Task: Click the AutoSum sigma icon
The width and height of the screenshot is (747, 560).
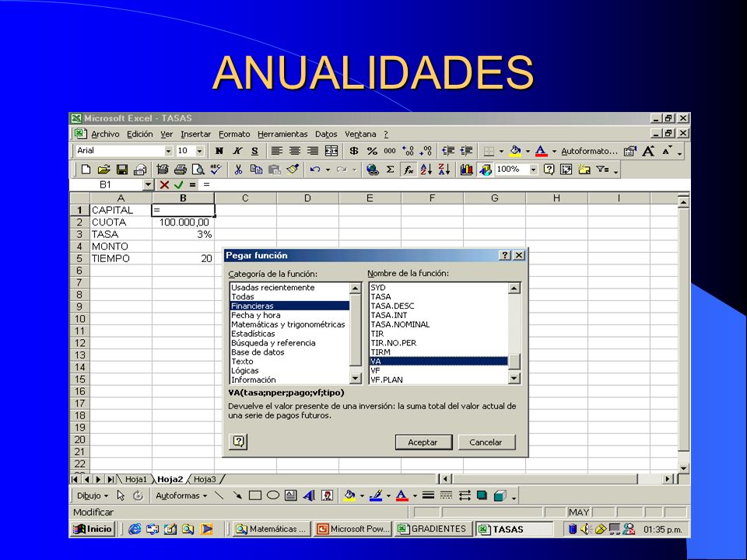Action: click(390, 169)
